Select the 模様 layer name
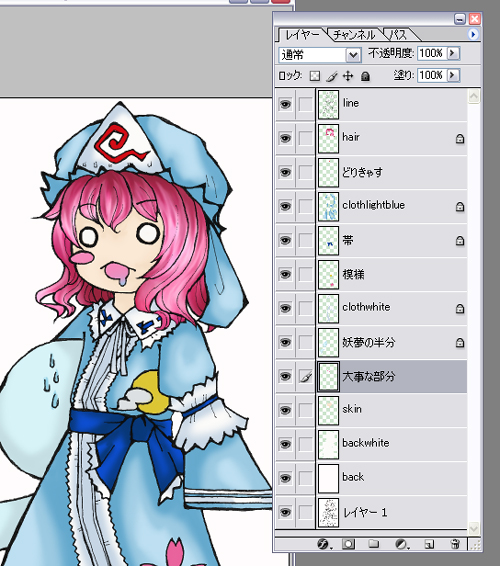The image size is (500, 566). (x=353, y=274)
